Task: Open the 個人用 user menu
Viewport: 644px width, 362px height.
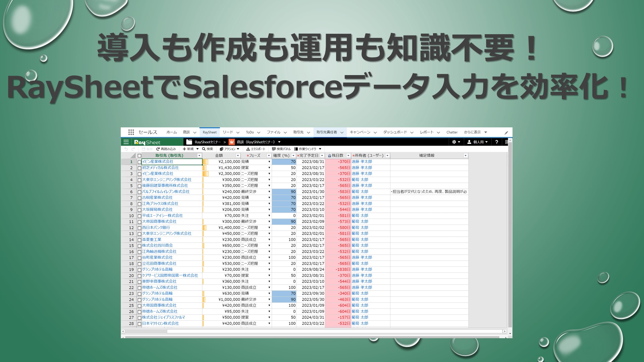Action: point(476,142)
